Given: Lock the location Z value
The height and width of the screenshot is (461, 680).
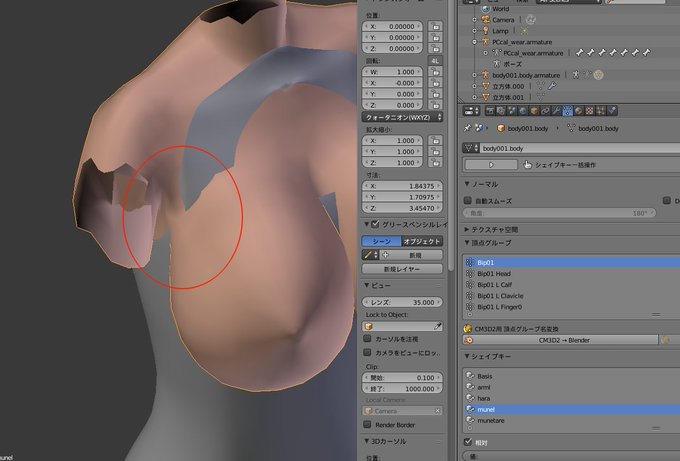Looking at the screenshot, I should click(435, 49).
